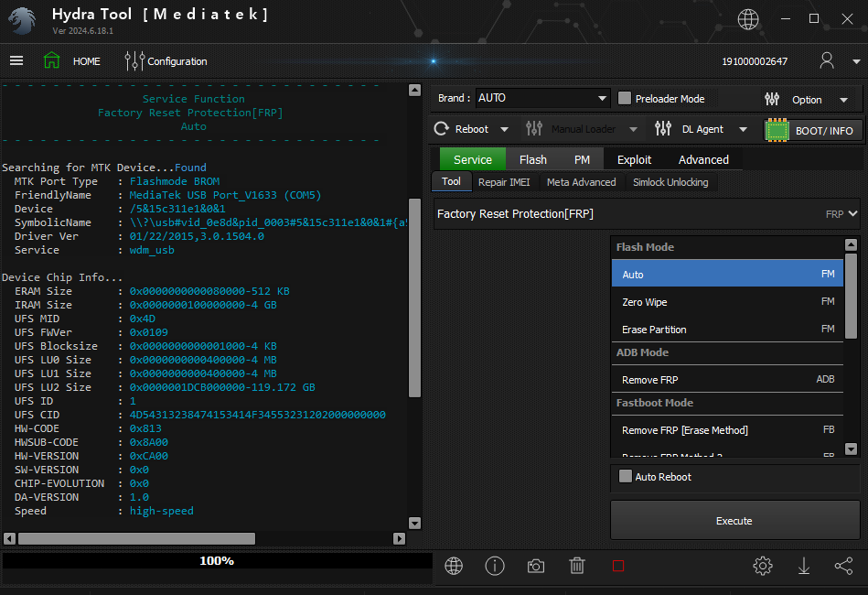
Task: Click the log scroll up arrow
Action: click(x=414, y=91)
